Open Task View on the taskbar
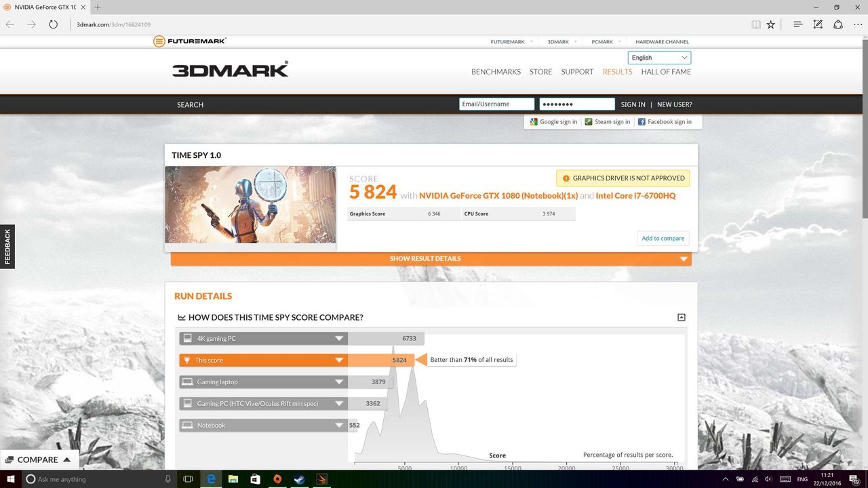Image resolution: width=868 pixels, height=488 pixels. (189, 479)
